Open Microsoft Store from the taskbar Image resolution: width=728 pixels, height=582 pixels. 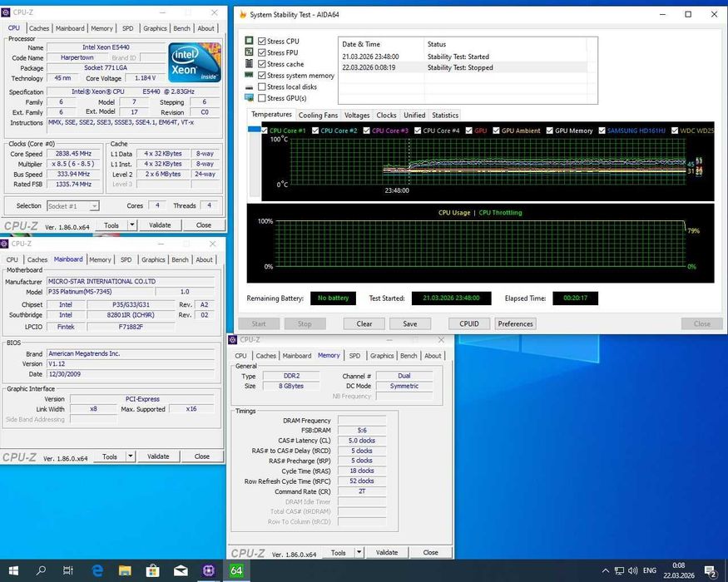(153, 570)
